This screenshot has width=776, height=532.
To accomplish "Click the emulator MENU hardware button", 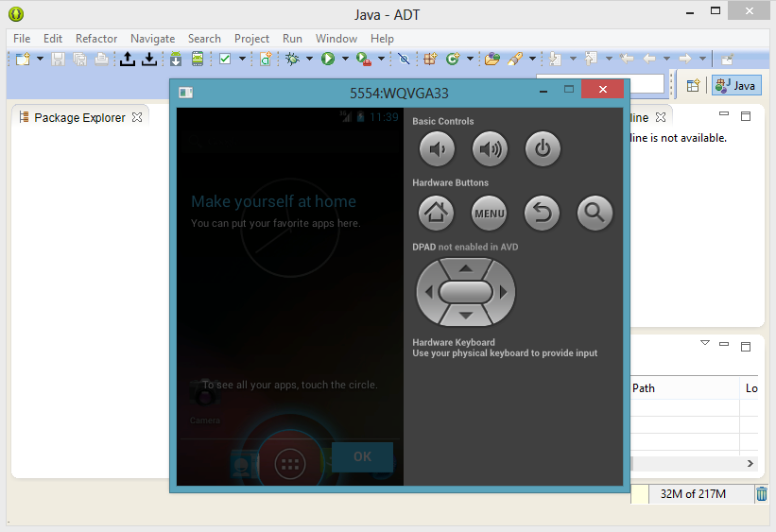I will tap(489, 214).
